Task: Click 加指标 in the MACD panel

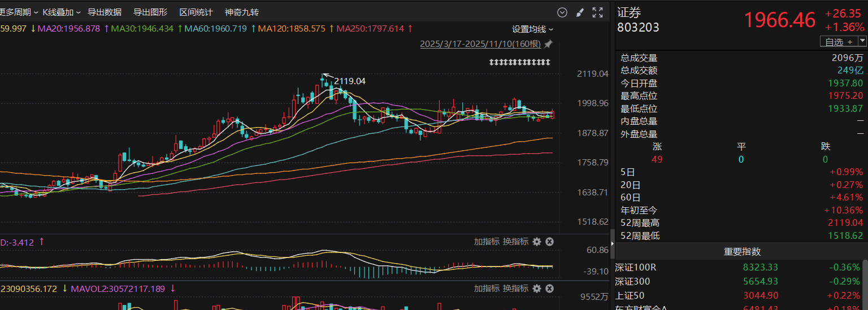Action: pyautogui.click(x=486, y=242)
